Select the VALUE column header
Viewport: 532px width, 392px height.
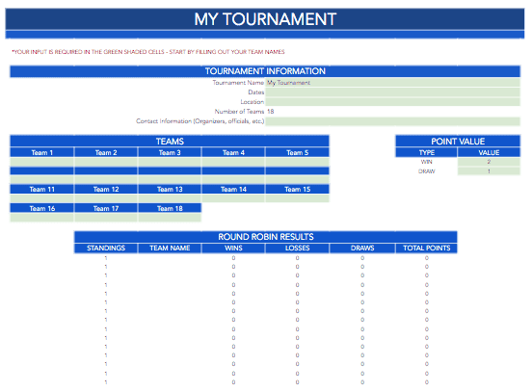tap(489, 152)
